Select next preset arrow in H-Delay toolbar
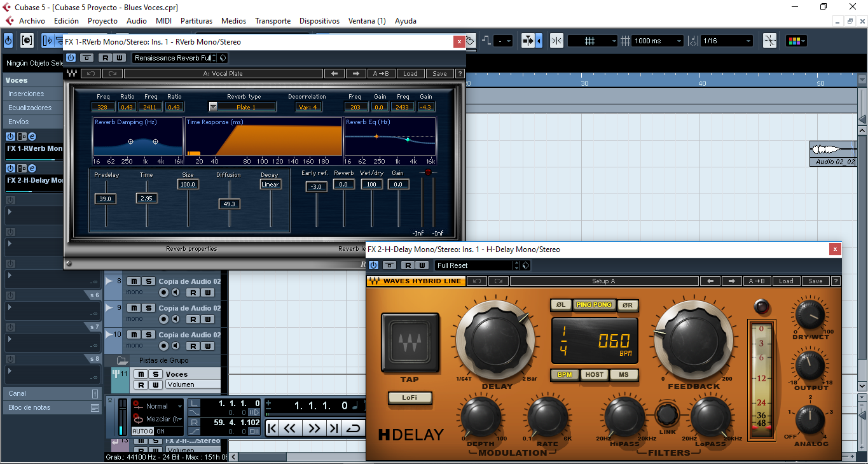Image resolution: width=868 pixels, height=464 pixels. click(732, 281)
